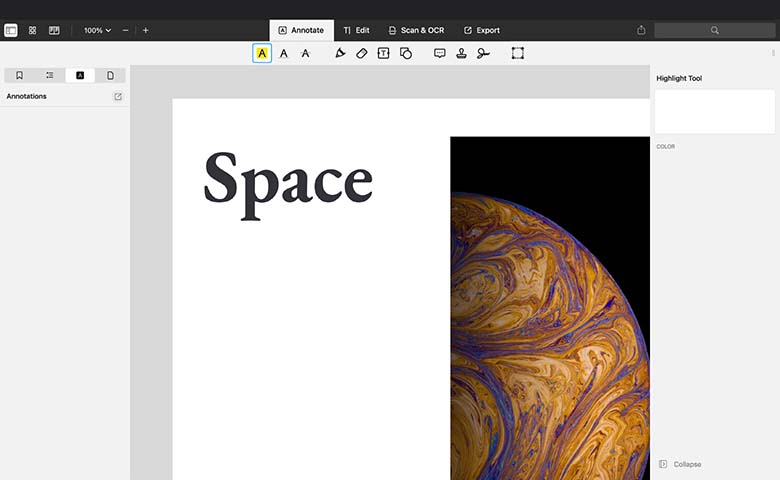Click the Space heading in the document

[288, 185]
